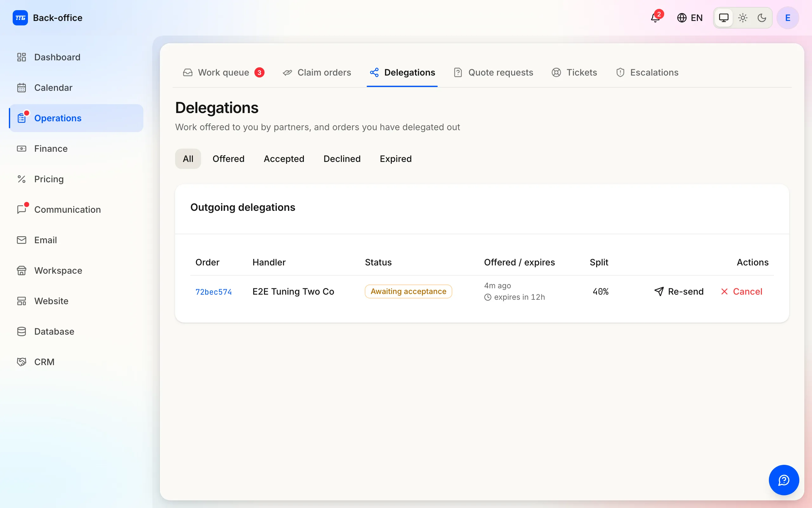Click the 40% split value
This screenshot has height=508, width=812.
point(600,292)
